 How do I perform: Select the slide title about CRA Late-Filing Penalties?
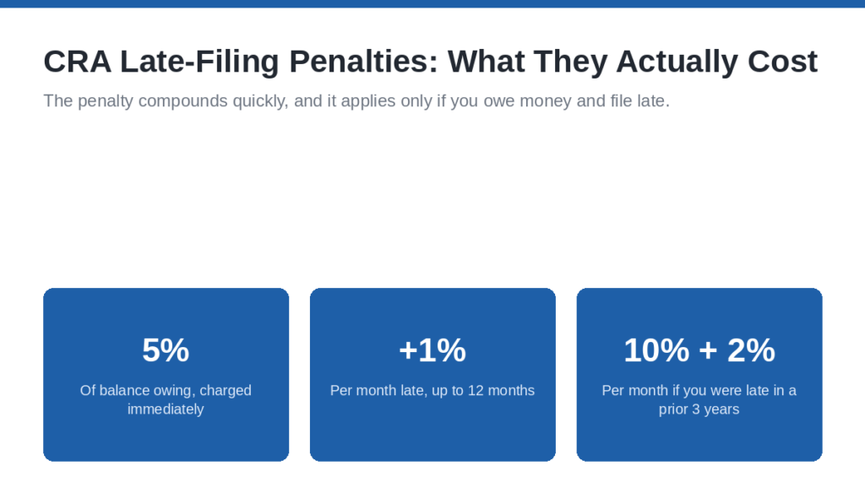pyautogui.click(x=430, y=62)
